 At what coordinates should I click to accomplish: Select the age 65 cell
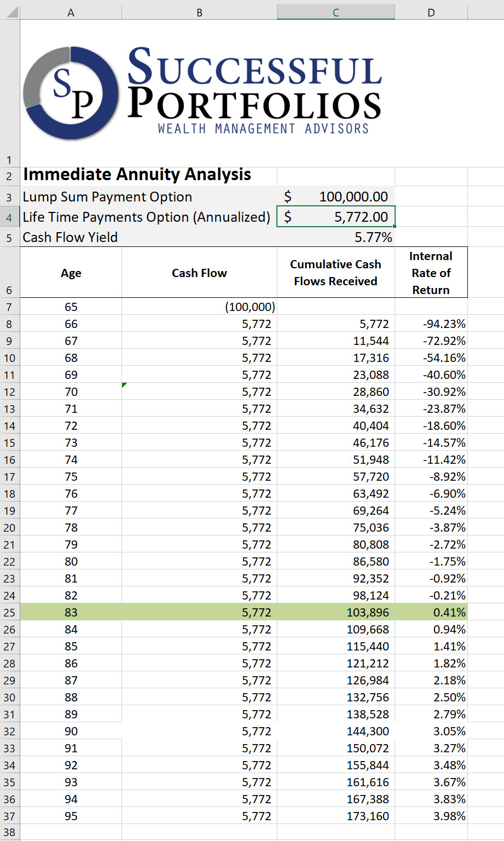coord(71,307)
